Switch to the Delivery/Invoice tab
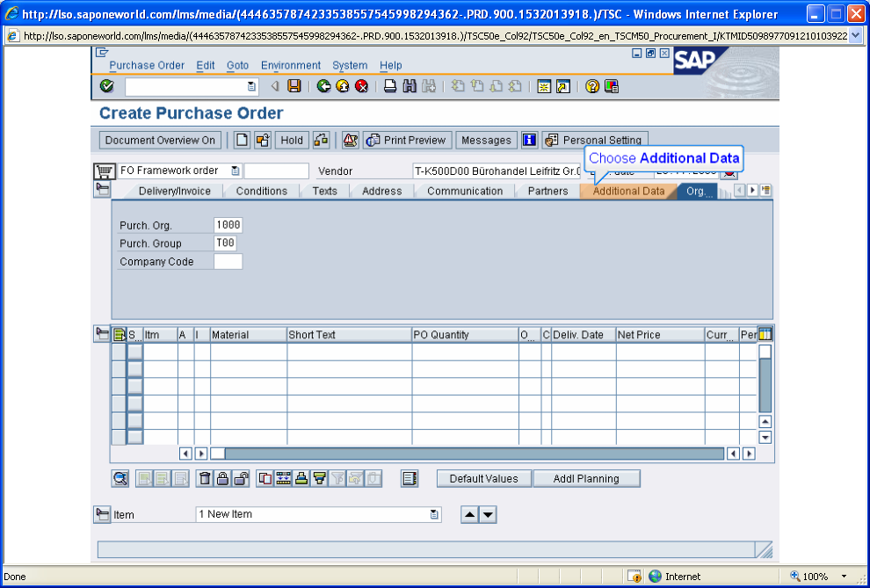This screenshot has width=870, height=588. point(174,191)
